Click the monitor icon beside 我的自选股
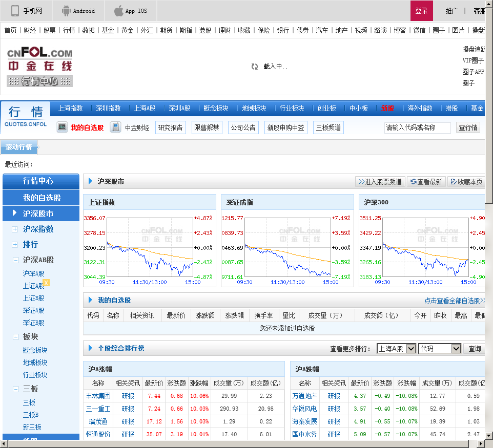The width and height of the screenshot is (493, 448). pos(62,127)
